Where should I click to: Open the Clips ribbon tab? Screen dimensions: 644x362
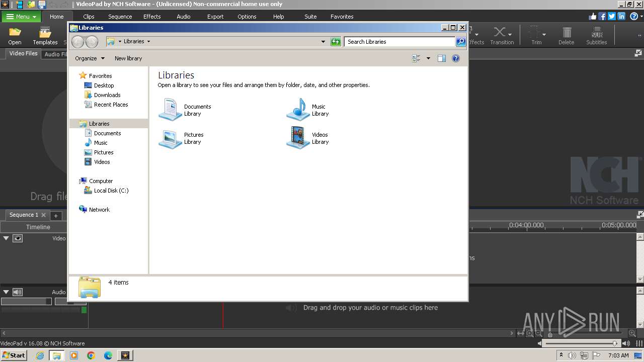[x=89, y=17]
